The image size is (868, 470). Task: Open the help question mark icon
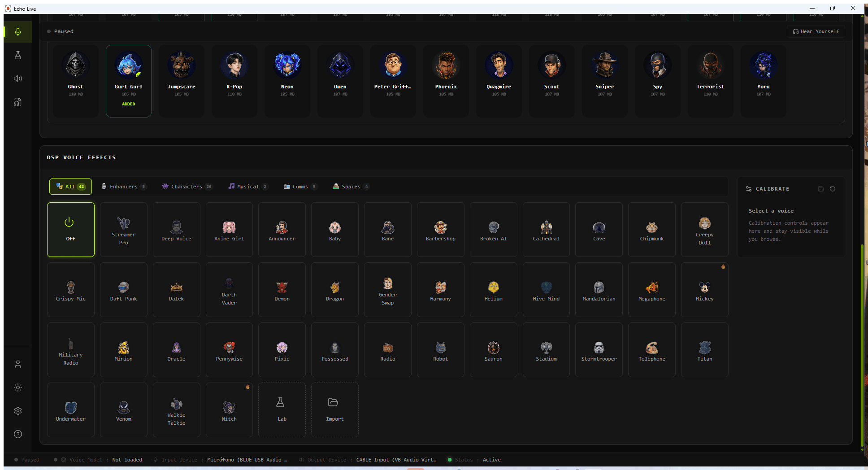(18, 434)
